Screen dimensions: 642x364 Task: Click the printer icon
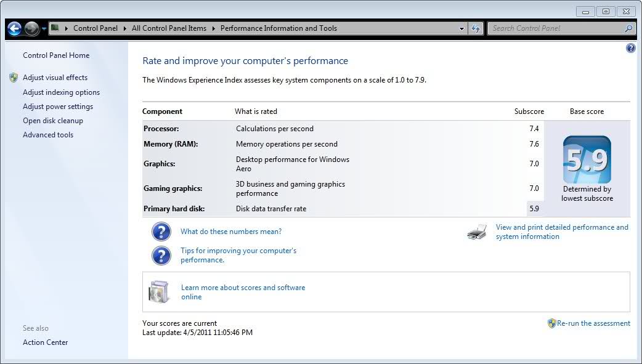477,232
